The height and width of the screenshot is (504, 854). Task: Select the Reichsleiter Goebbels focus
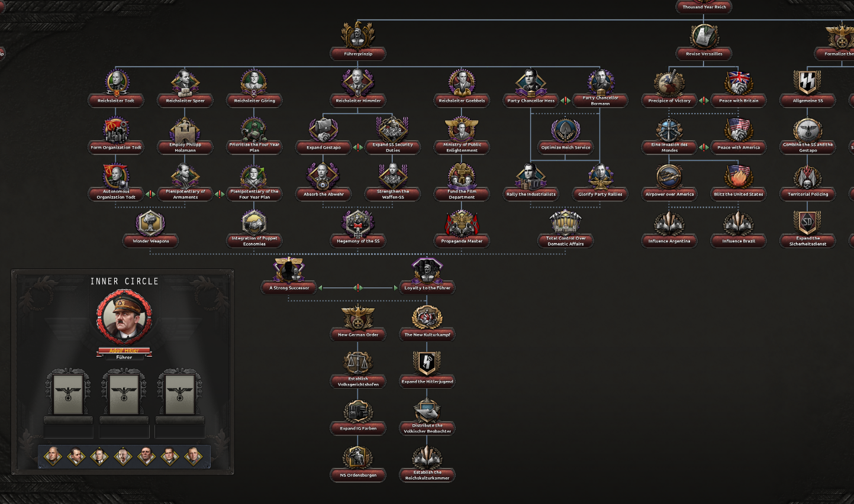[x=462, y=88]
